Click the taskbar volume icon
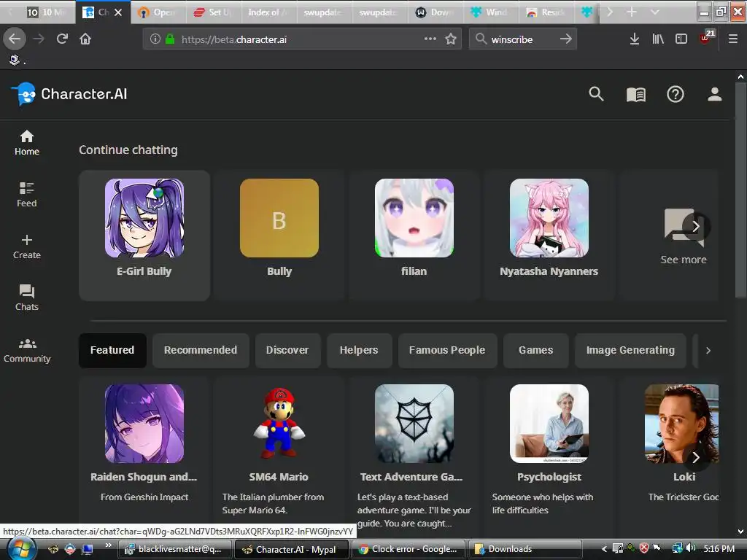 click(x=690, y=548)
